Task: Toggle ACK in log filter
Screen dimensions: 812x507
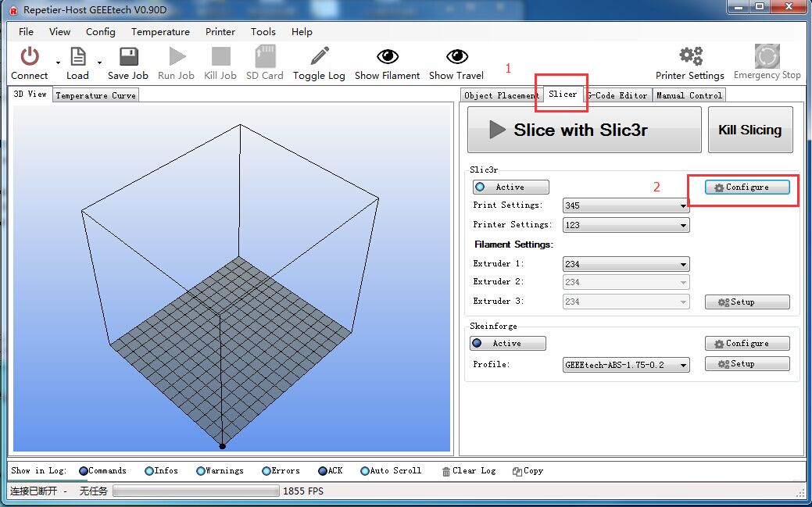Action: pos(331,471)
